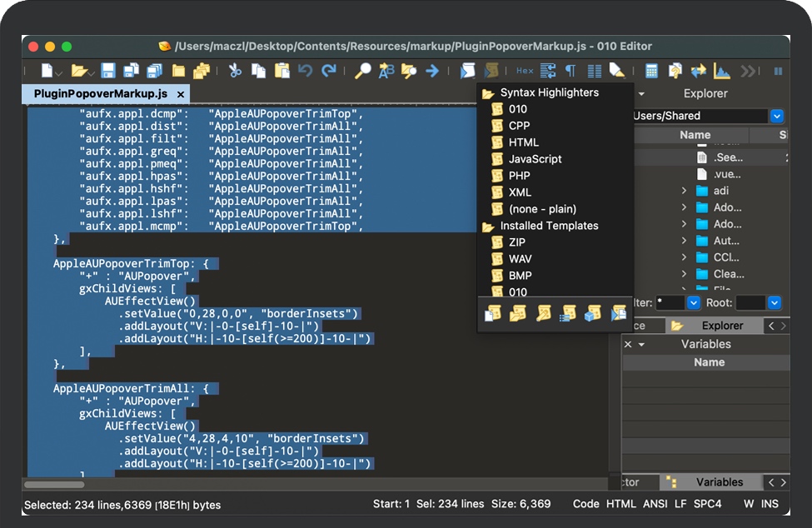The height and width of the screenshot is (528, 812).
Task: Expand the adi folder in Explorer
Action: [x=685, y=191]
